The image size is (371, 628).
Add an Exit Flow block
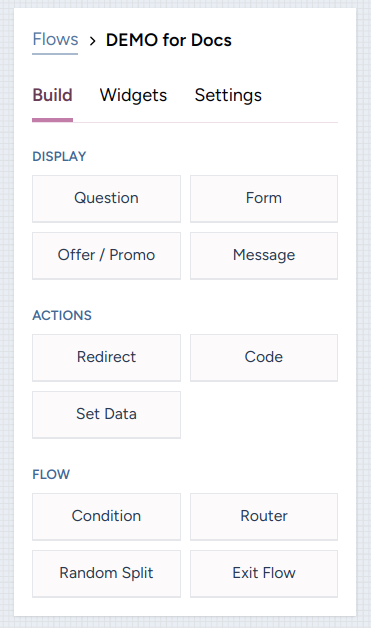(x=264, y=574)
